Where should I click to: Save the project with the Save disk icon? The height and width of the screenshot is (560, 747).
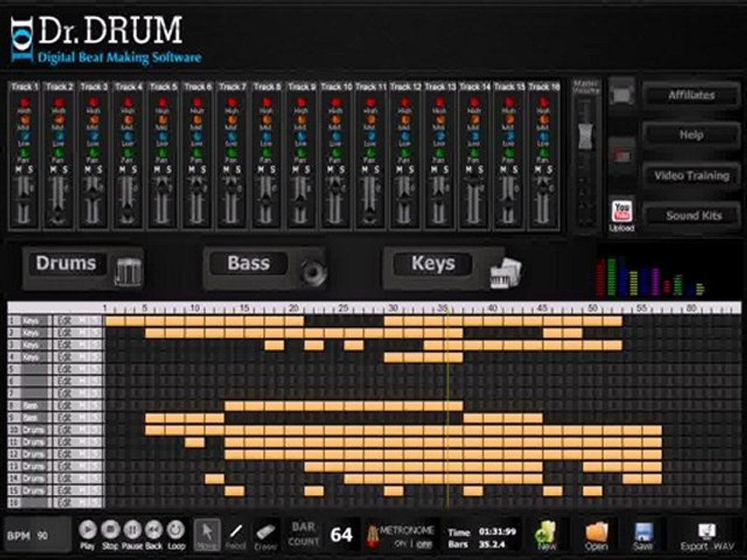pos(643,535)
